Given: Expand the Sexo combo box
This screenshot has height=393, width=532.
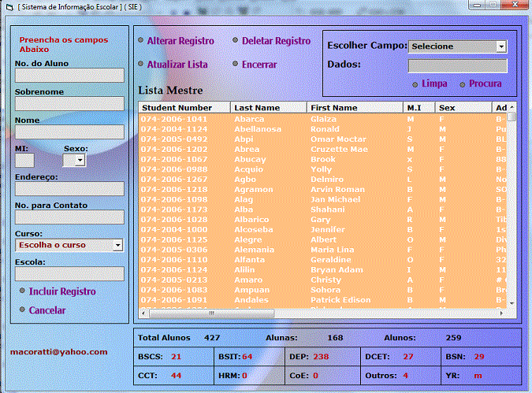Looking at the screenshot, I should click(79, 161).
